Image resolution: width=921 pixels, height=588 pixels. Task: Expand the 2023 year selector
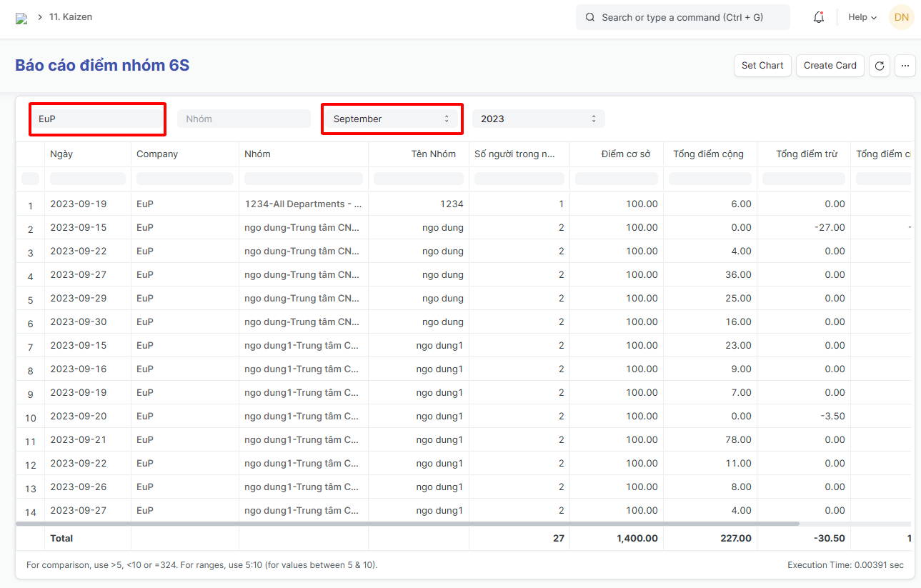538,119
